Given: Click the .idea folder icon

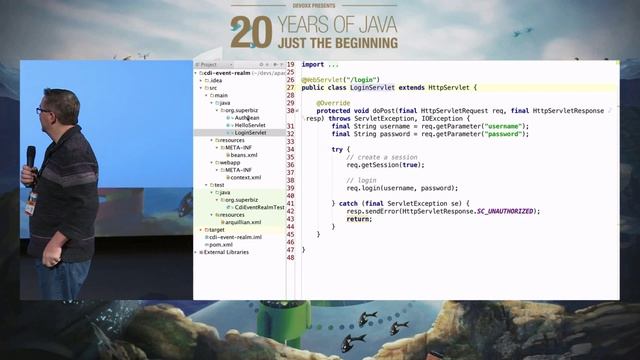Looking at the screenshot, I should coord(207,80).
